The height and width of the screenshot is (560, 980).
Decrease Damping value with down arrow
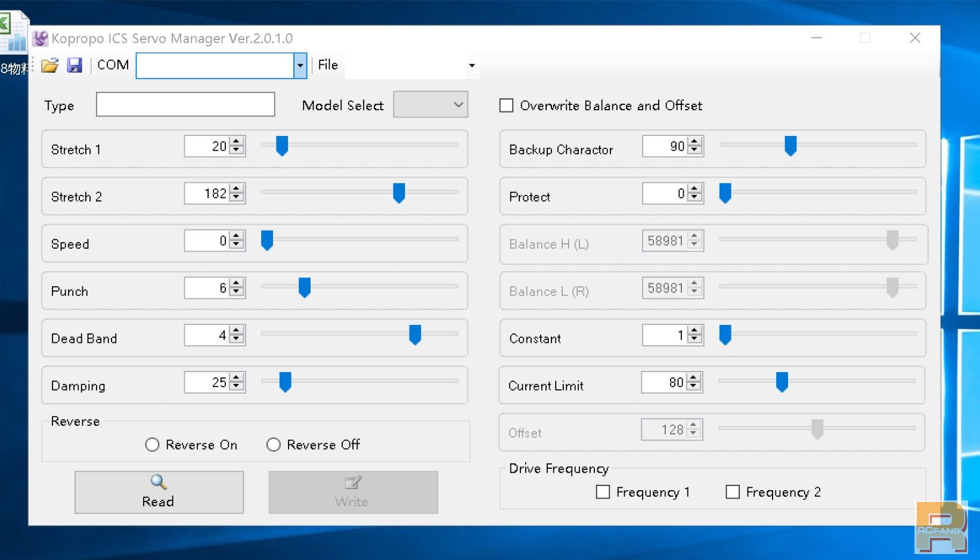237,386
